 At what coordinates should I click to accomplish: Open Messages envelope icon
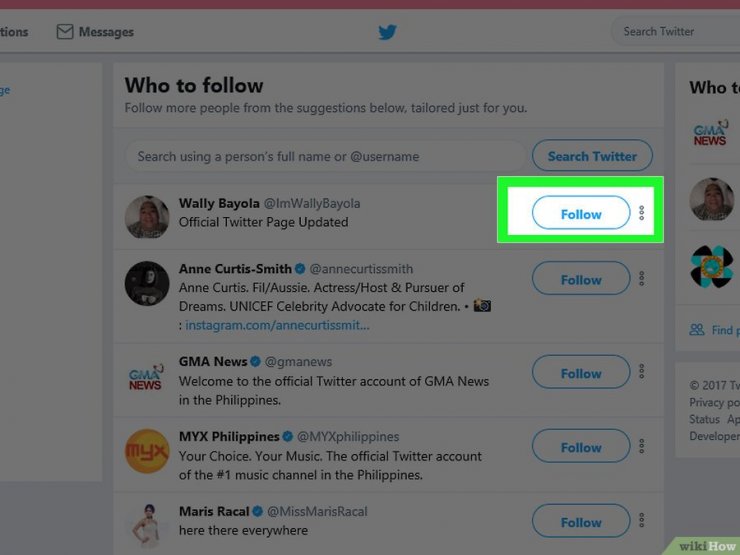(65, 32)
